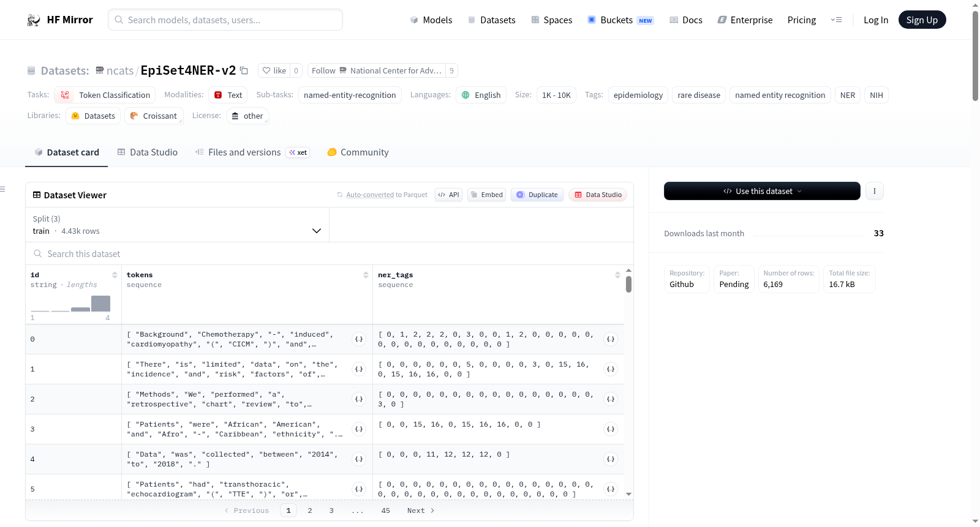Sort by the id column
The image size is (980, 527).
pos(115,275)
